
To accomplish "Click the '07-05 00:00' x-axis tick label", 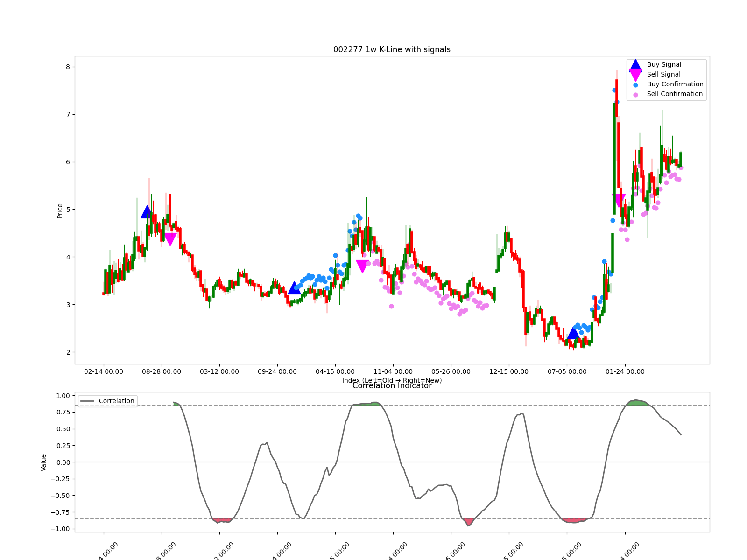I will pyautogui.click(x=567, y=371).
